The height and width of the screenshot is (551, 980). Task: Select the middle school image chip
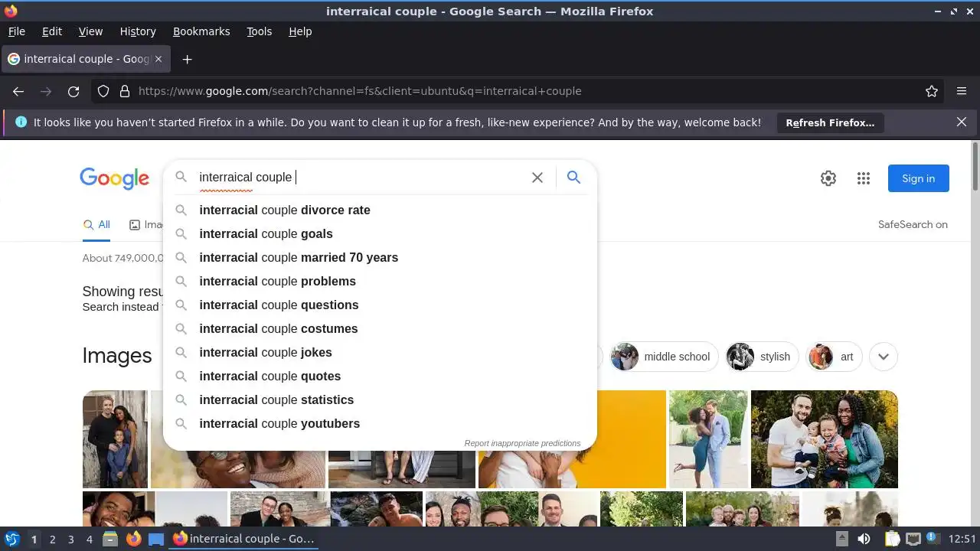(665, 357)
